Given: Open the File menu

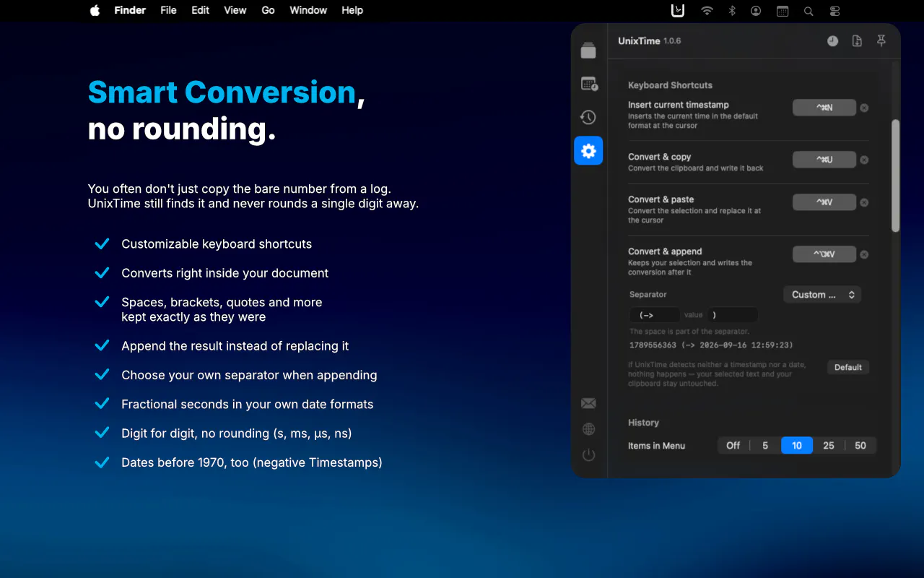Looking at the screenshot, I should click(168, 10).
